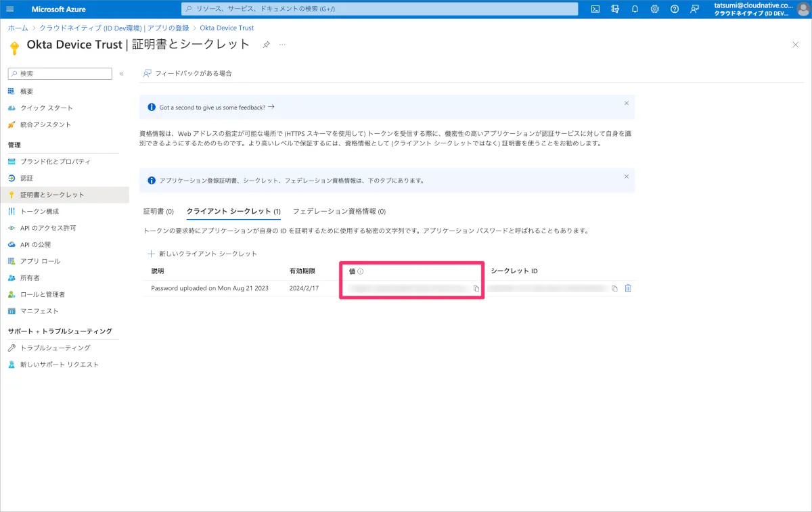Pin the Okta Device Trust page
The height and width of the screenshot is (512, 812).
point(266,45)
